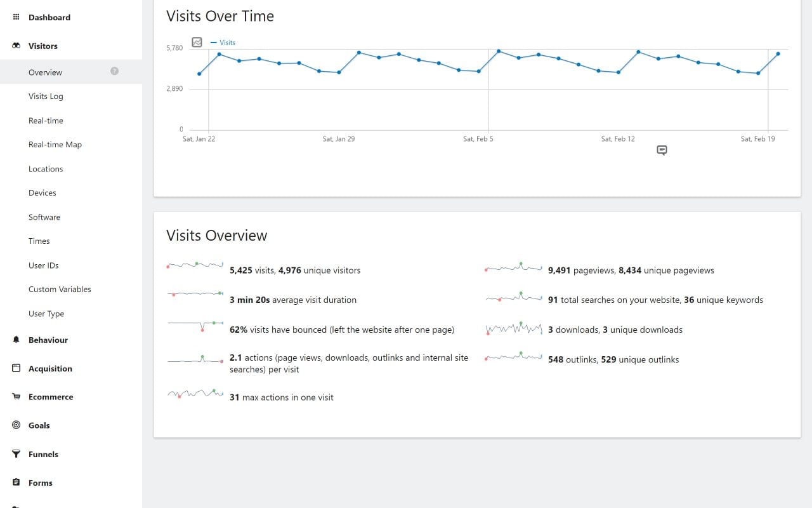Open the annotations speech-bubble icon below the chart
The height and width of the screenshot is (508, 812).
(x=662, y=150)
